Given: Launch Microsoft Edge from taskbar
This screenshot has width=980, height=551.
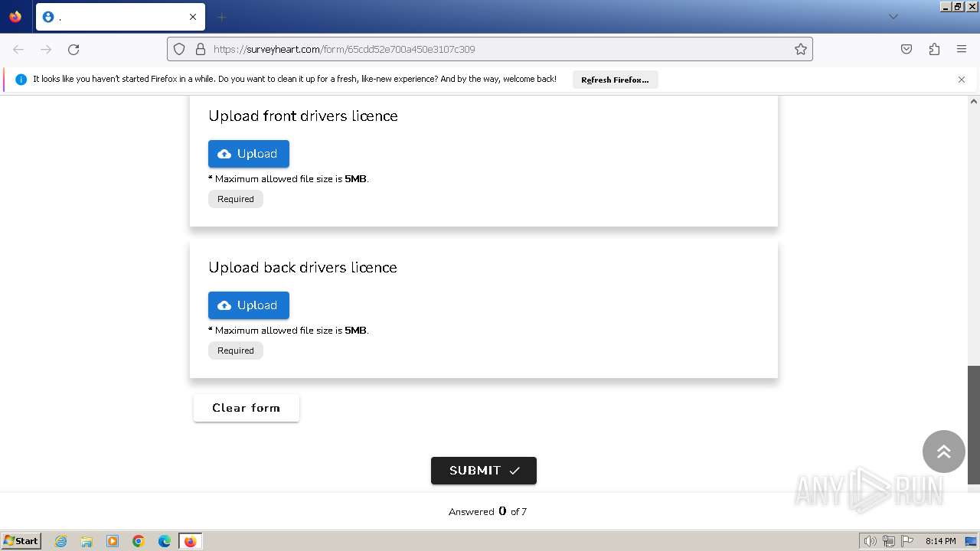Looking at the screenshot, I should [165, 541].
